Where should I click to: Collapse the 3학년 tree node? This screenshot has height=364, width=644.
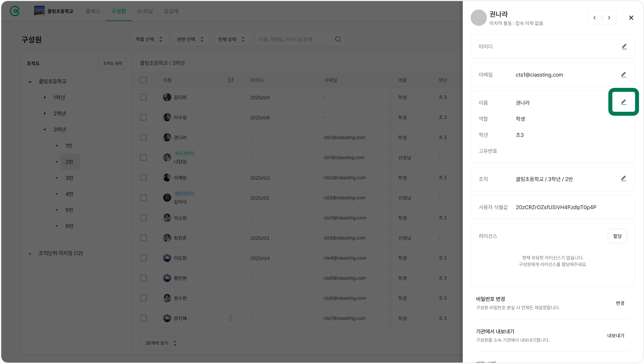point(45,130)
